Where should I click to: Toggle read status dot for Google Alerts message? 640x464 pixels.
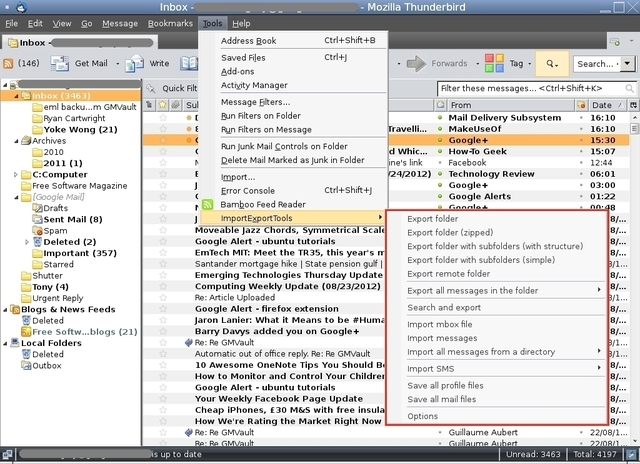coord(440,196)
